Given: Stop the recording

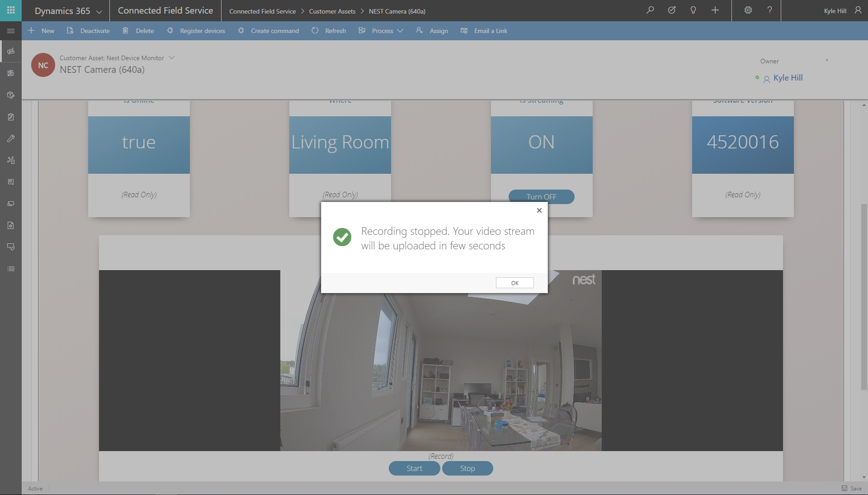Looking at the screenshot, I should click(467, 468).
